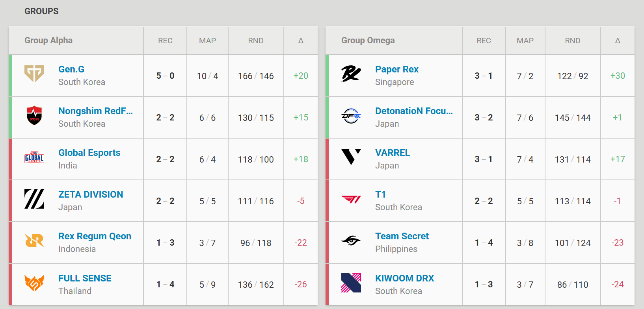Open the Paper Rex team link
This screenshot has height=309, width=644.
coord(397,69)
